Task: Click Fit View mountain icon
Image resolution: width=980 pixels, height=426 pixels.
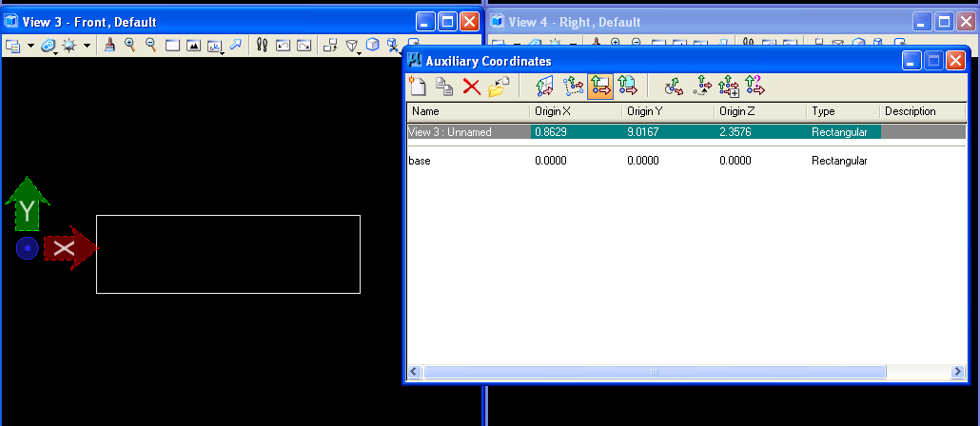Action: tap(193, 46)
